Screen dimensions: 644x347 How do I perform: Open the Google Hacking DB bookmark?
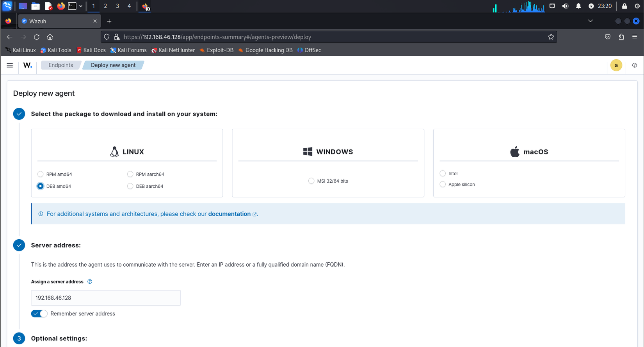click(265, 50)
